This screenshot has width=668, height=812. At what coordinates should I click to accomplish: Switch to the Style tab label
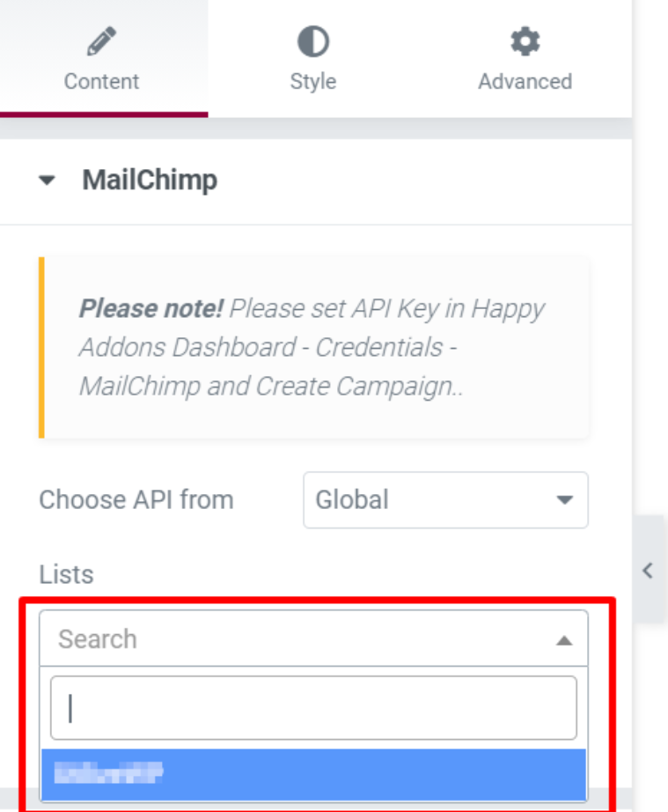[313, 81]
